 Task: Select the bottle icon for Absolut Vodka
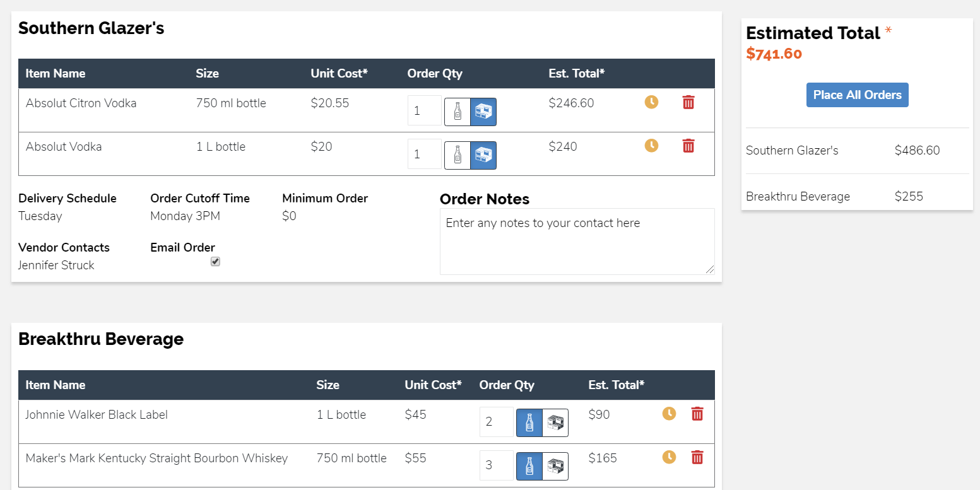pyautogui.click(x=457, y=154)
